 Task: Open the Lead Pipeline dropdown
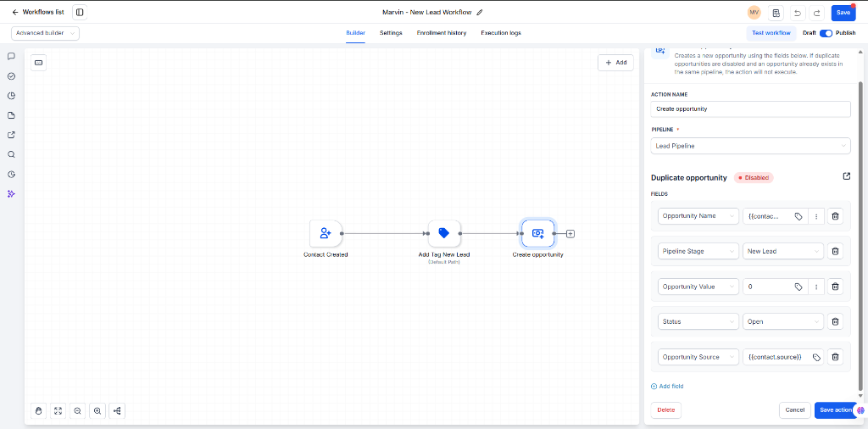751,146
